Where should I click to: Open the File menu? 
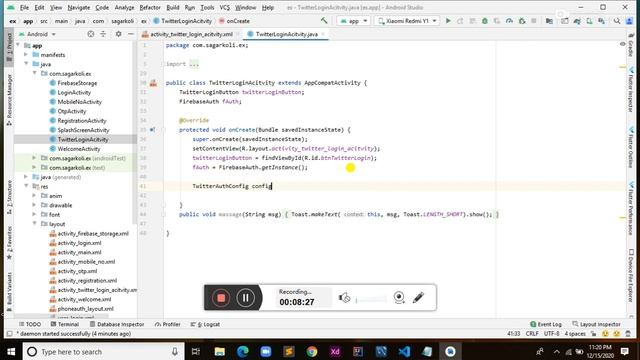[x=24, y=7]
